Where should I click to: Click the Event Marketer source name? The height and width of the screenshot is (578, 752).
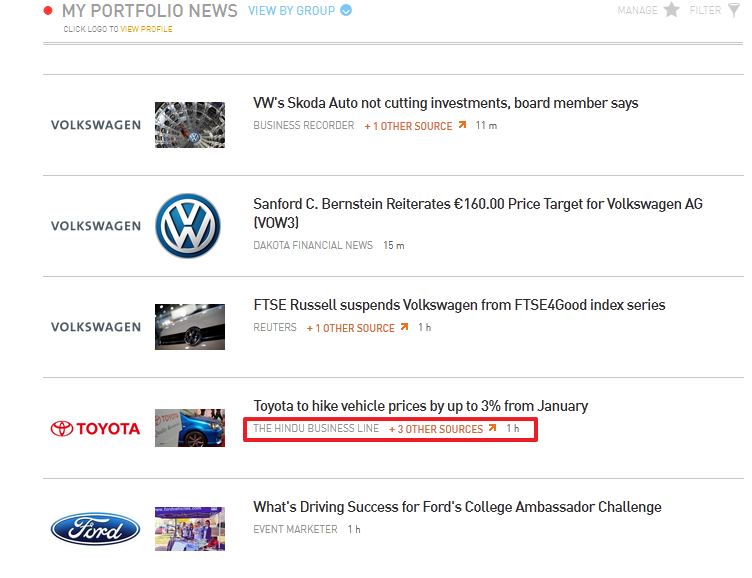tap(295, 529)
